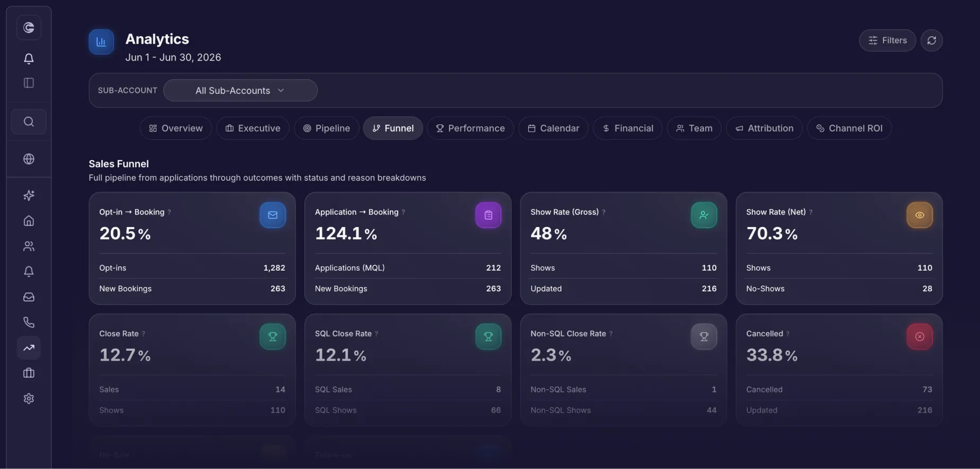Click the 124.1% Application Booking value
980x469 pixels.
pyautogui.click(x=346, y=233)
